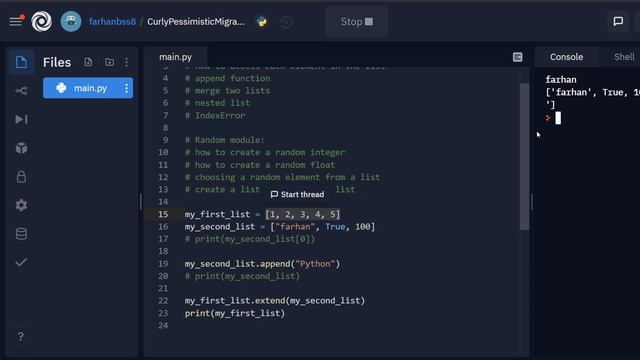Click the '# nested list' comment
This screenshot has width=640, height=360.
point(217,103)
